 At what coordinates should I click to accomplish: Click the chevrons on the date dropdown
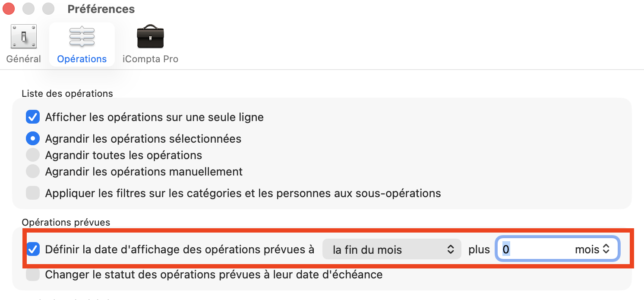tap(451, 249)
